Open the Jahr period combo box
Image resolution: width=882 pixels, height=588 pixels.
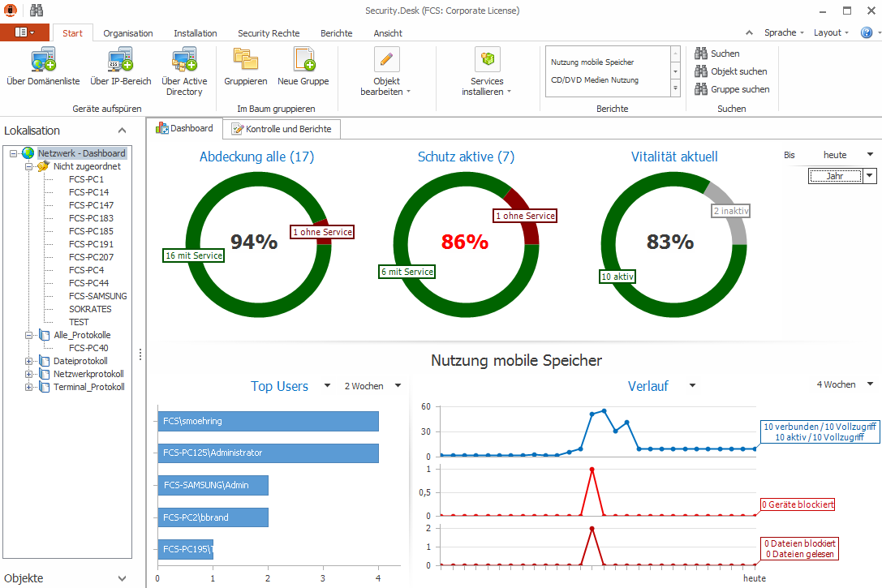coord(870,176)
